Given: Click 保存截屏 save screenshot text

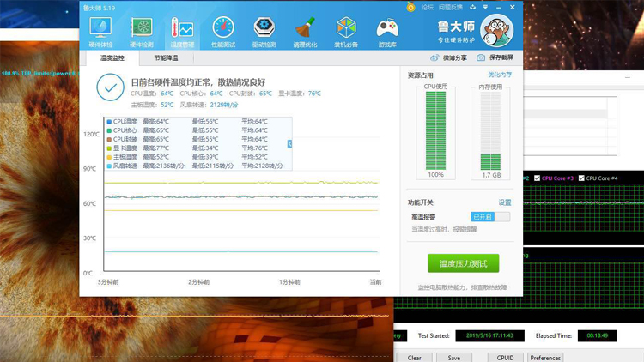Looking at the screenshot, I should tap(501, 57).
